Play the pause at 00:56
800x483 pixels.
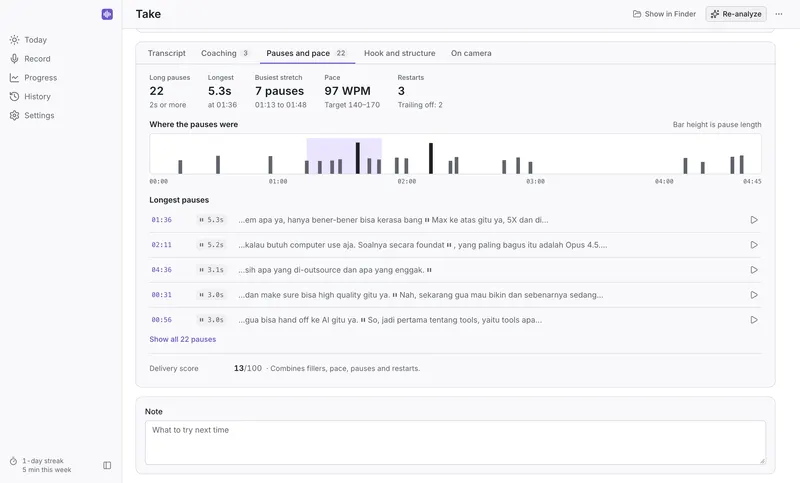tap(754, 320)
